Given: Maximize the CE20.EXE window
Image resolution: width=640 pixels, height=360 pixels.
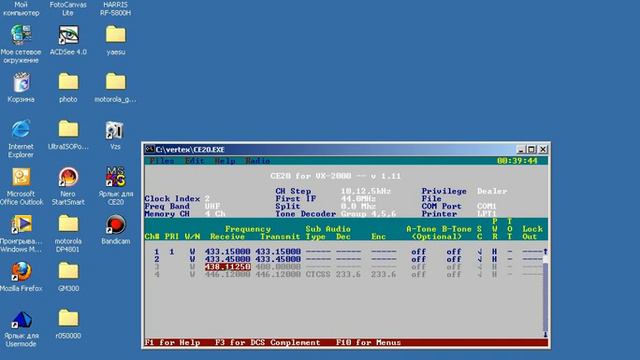Looking at the screenshot, I should click(x=531, y=149).
